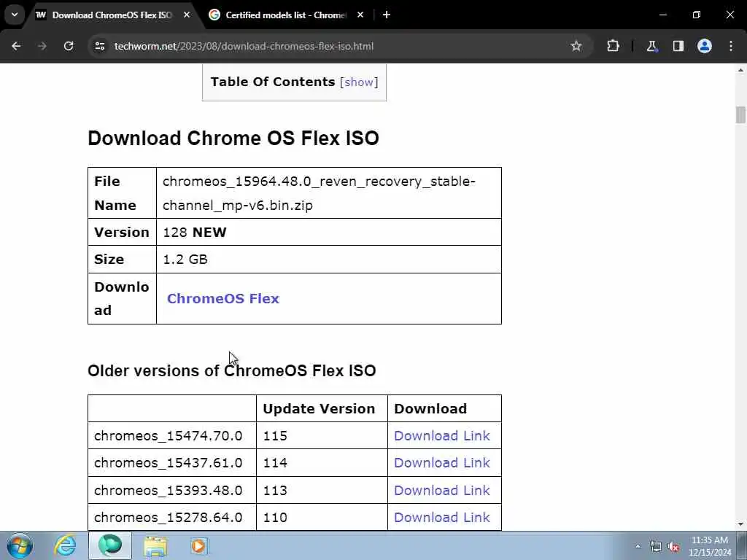Viewport: 747px width, 560px height.
Task: Click the forward navigation arrow
Action: click(42, 46)
